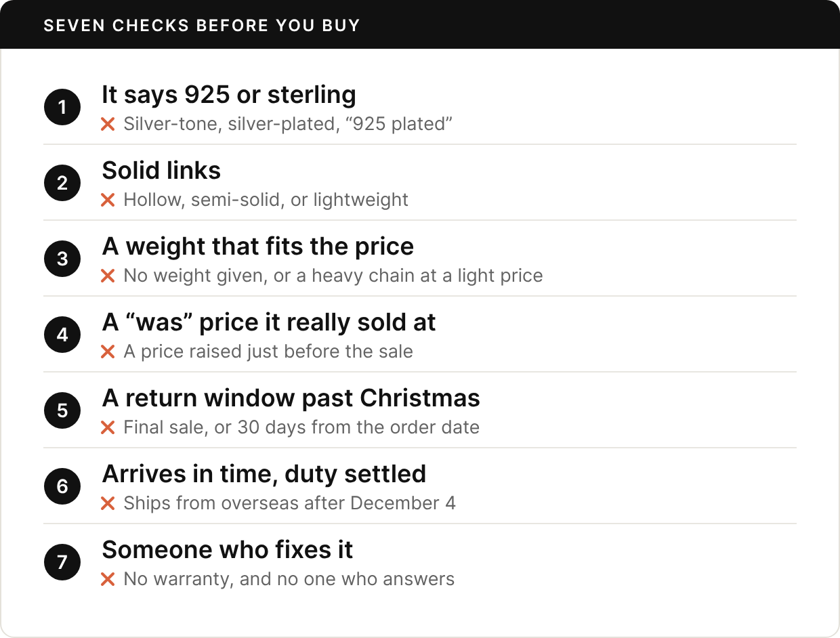Click the number 2 circle badge
This screenshot has height=638, width=840.
click(62, 183)
